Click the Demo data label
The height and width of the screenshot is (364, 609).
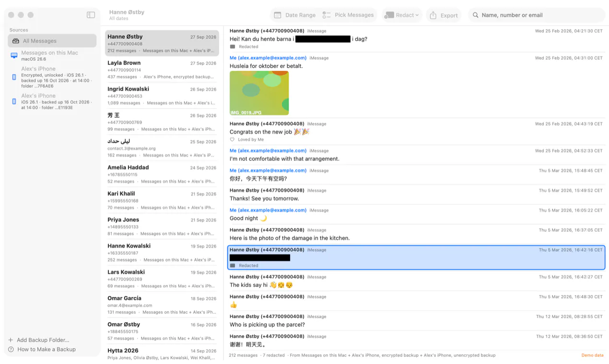point(592,355)
